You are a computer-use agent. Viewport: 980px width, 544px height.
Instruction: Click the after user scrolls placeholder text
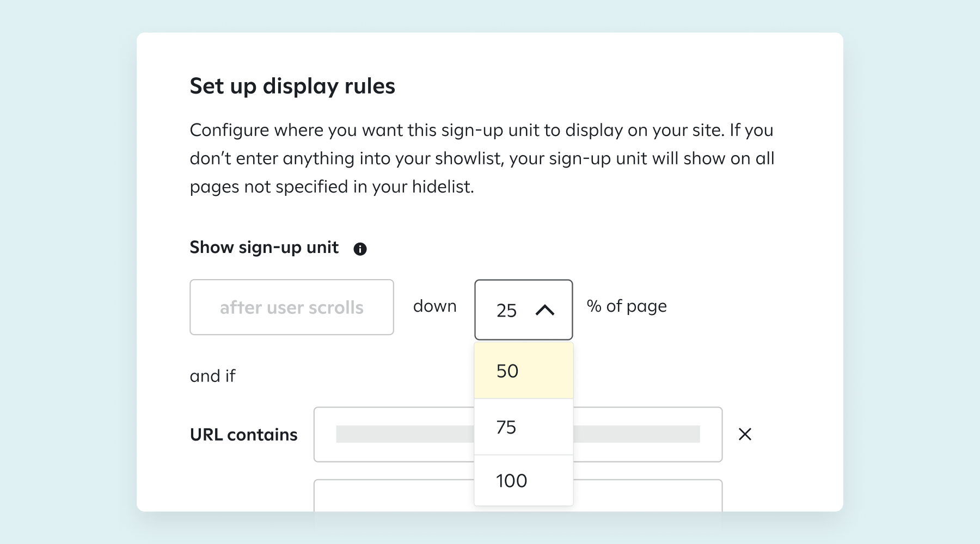pyautogui.click(x=292, y=307)
